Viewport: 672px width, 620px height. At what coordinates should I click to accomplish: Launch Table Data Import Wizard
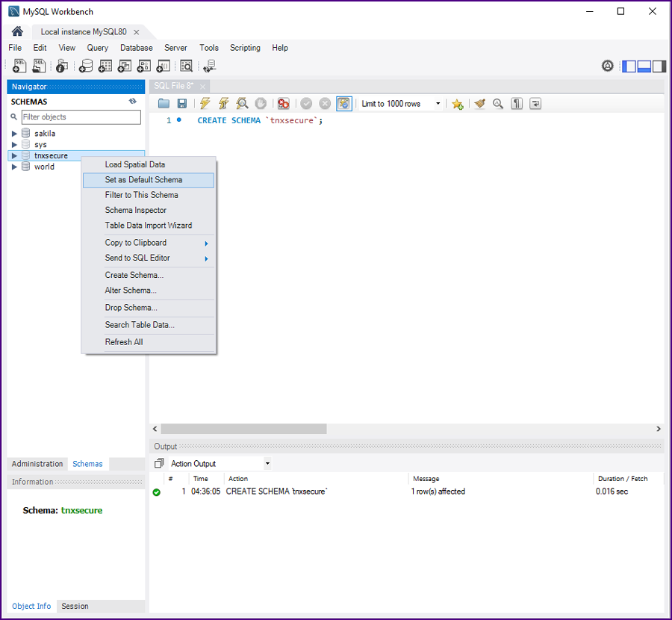[149, 226]
